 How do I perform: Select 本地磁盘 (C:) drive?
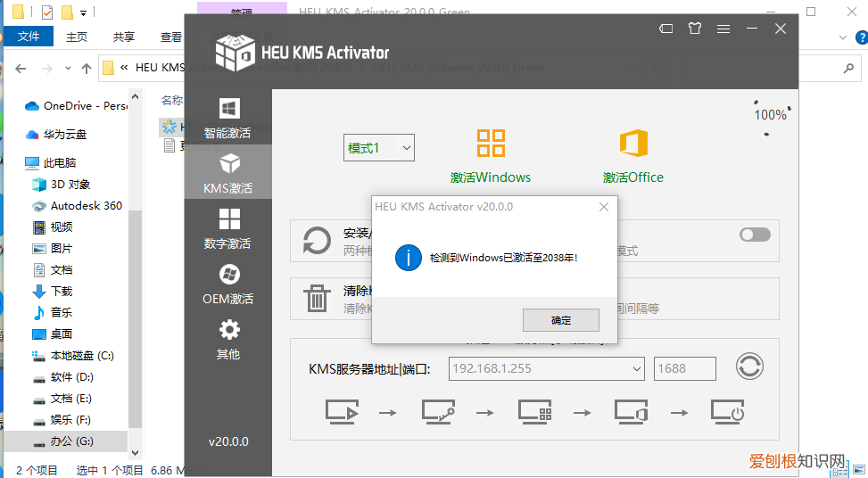(73, 356)
